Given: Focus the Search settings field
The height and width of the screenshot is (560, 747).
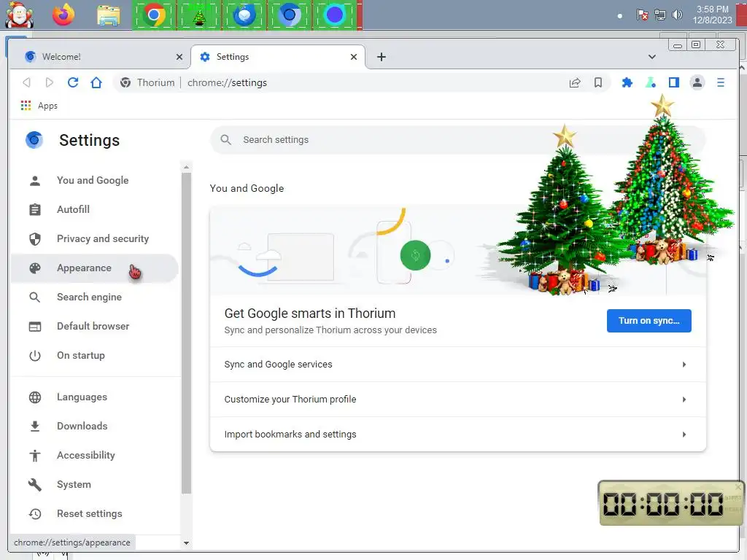Looking at the screenshot, I should click(458, 139).
